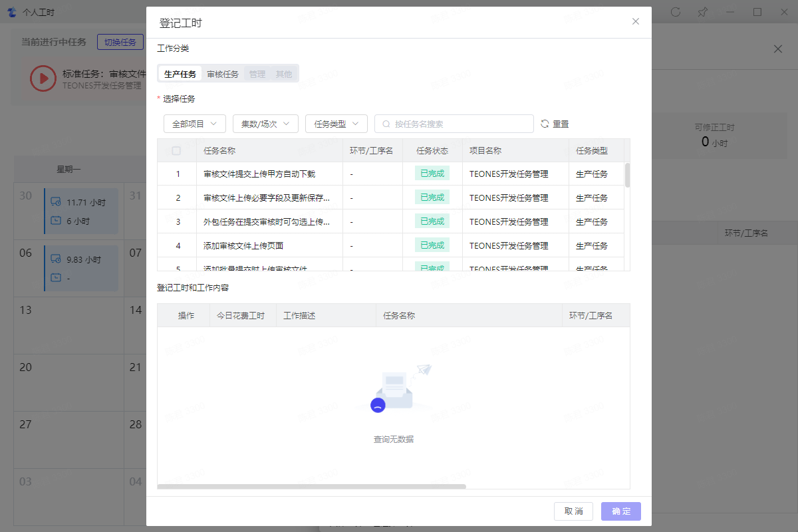Toggle the select-all checkbox in task table
798x532 pixels.
(x=176, y=151)
